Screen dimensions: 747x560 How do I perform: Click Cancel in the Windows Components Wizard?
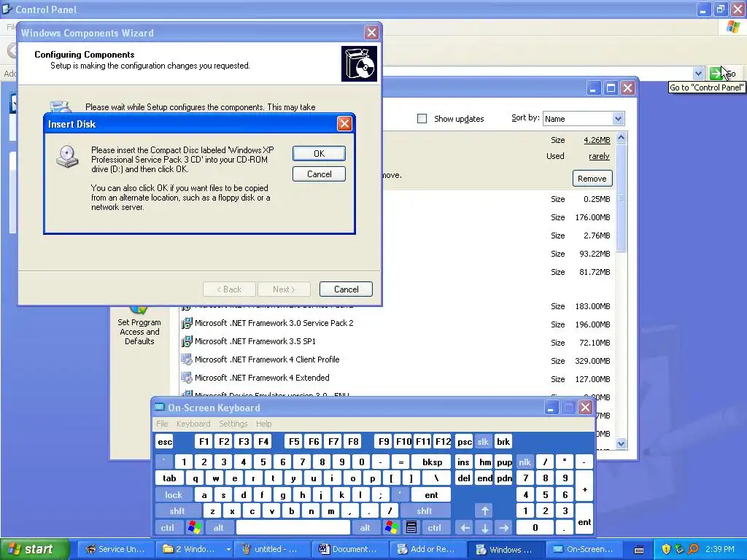click(346, 289)
